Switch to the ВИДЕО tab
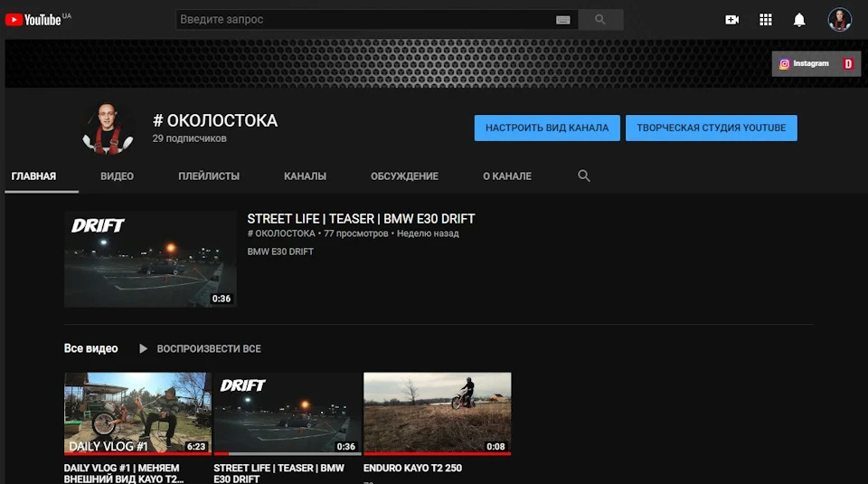 click(117, 176)
